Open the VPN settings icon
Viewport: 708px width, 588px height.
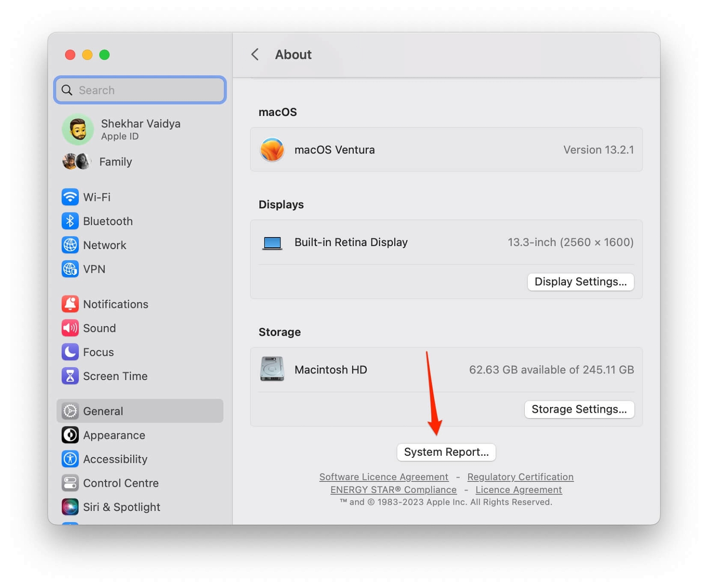70,269
